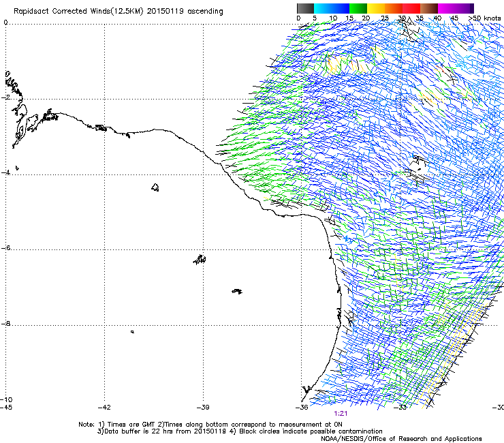Click the NOAA/NESDIS credit text

point(401,439)
